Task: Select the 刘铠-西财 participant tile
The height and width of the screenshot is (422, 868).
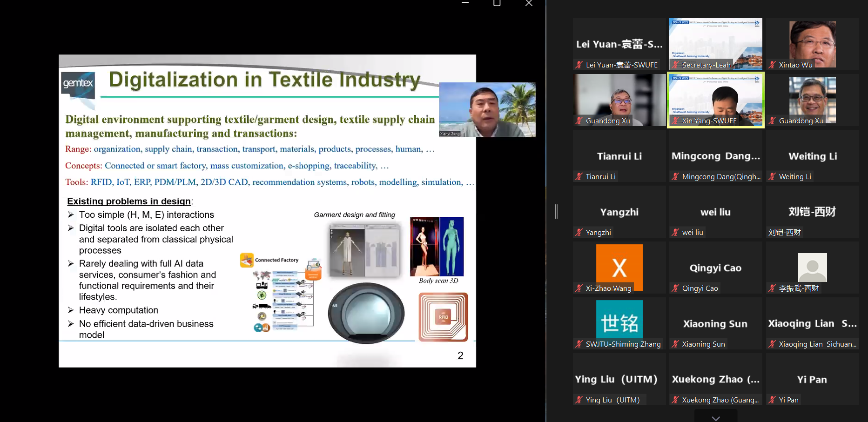Action: [x=813, y=212]
